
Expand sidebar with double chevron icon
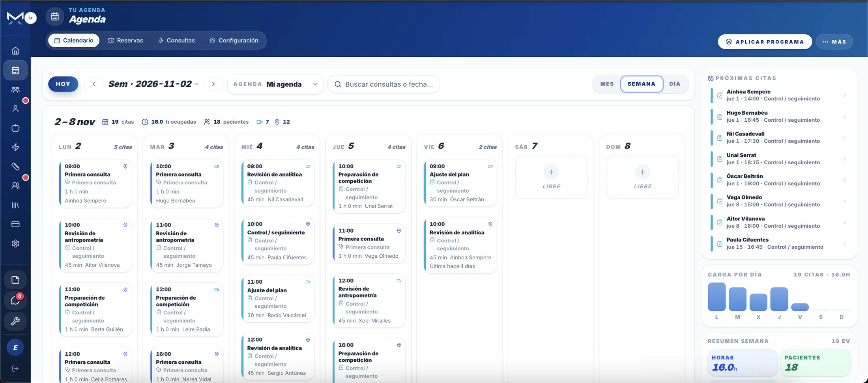coord(30,18)
